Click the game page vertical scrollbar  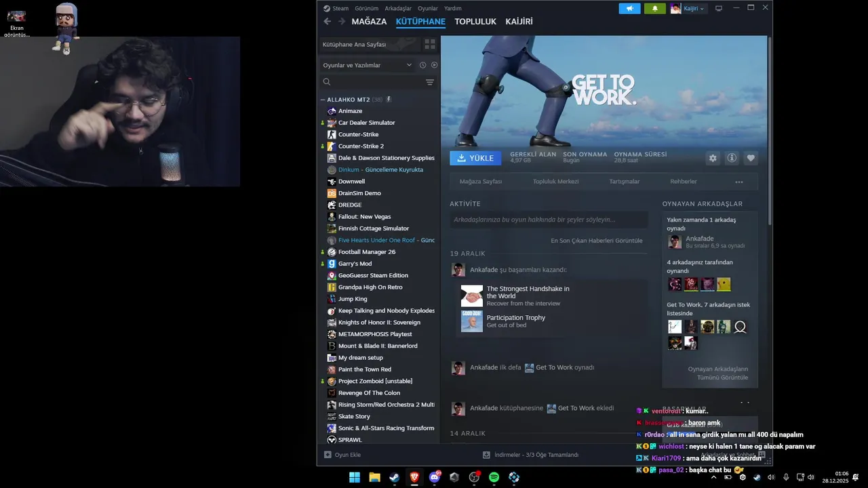(x=770, y=131)
